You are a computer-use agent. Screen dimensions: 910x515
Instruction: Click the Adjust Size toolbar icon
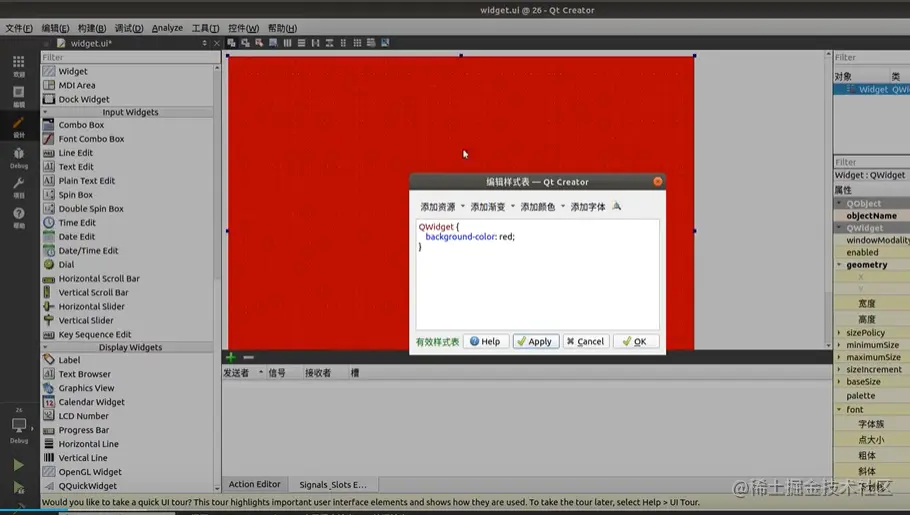click(385, 43)
